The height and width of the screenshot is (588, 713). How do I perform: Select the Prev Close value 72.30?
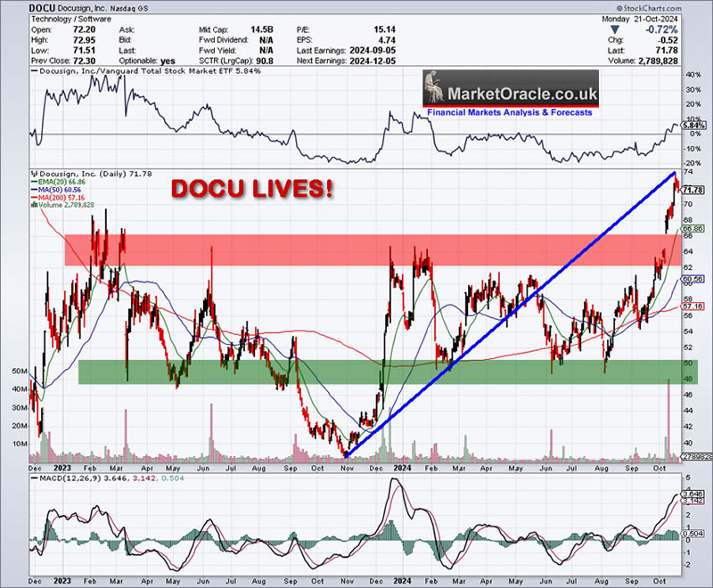point(84,61)
